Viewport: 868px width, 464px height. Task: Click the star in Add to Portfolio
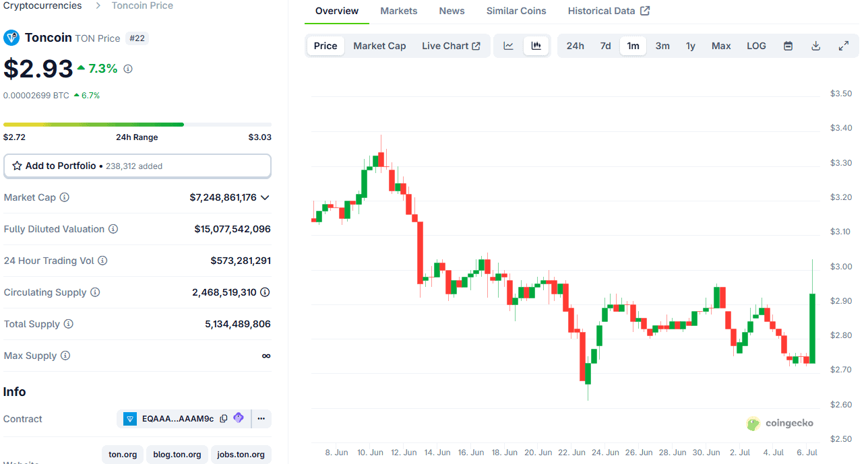(17, 166)
